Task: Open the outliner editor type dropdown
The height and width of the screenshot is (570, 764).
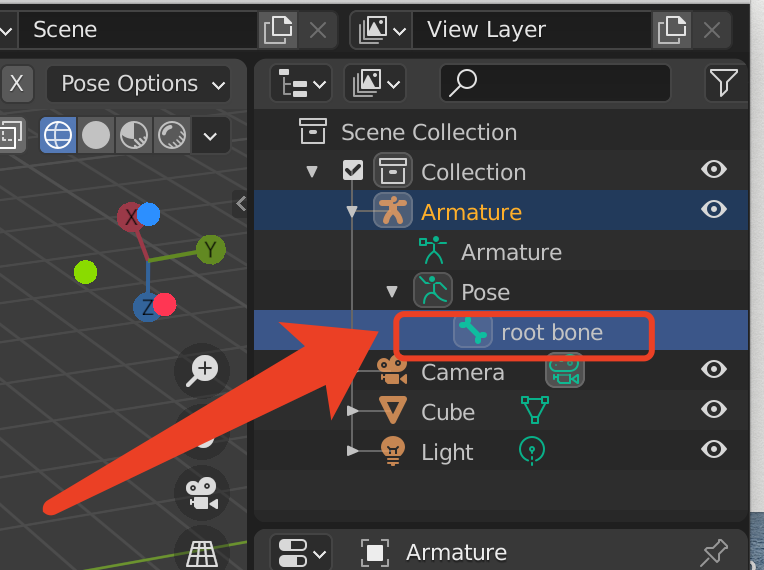Action: click(301, 83)
